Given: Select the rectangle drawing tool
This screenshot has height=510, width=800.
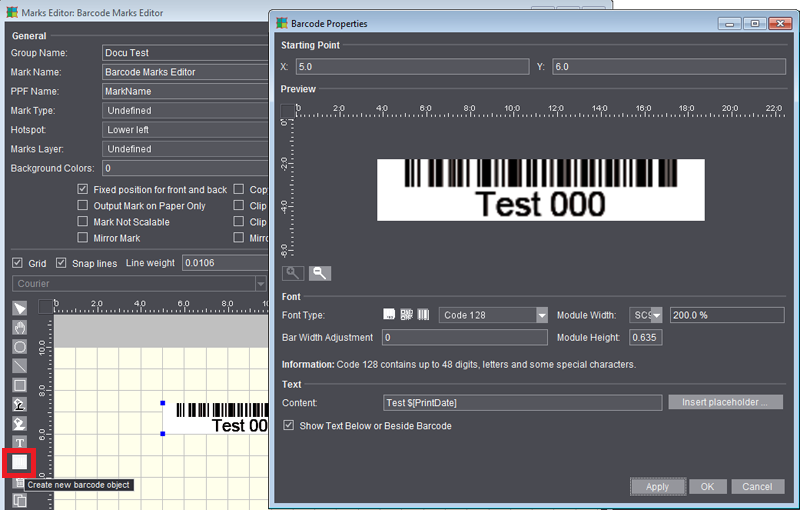Looking at the screenshot, I should point(19,384).
